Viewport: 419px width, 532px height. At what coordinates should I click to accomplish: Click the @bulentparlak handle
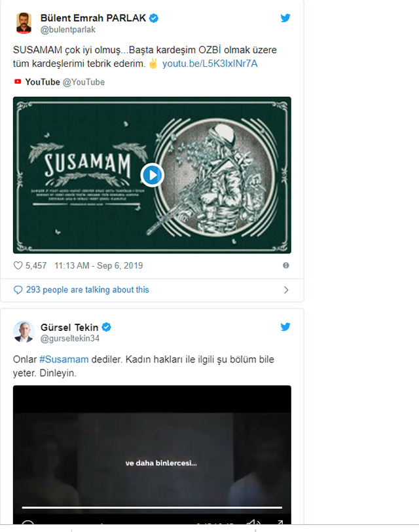coord(67,29)
